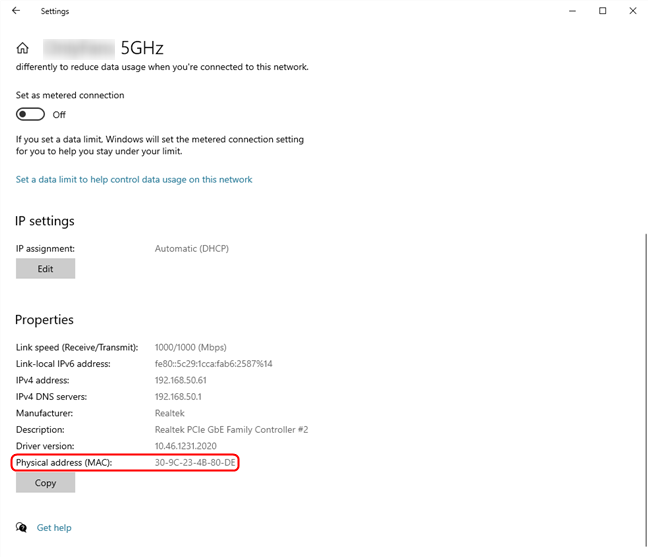
Task: Open the data limit settings link
Action: 134,179
